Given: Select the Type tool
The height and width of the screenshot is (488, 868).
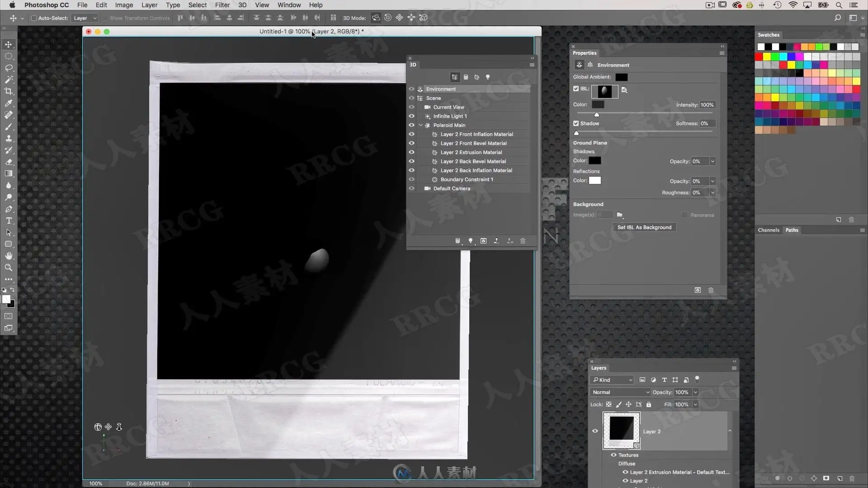Looking at the screenshot, I should pyautogui.click(x=9, y=221).
